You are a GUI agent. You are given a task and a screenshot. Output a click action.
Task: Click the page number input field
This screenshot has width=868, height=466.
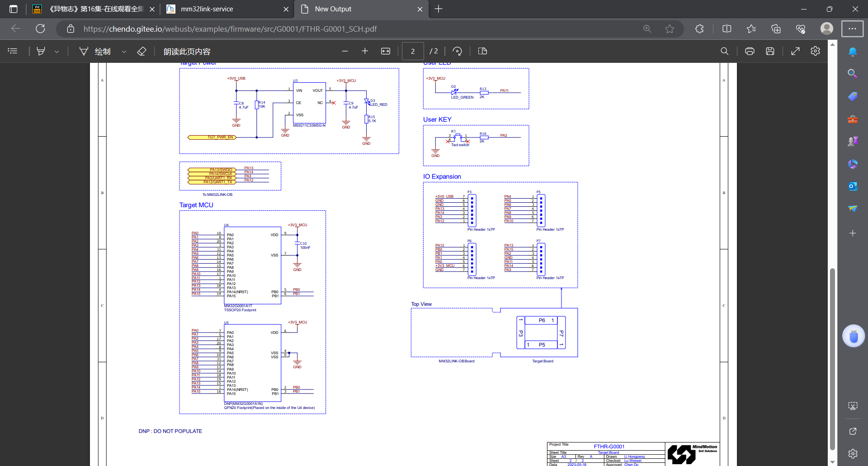point(413,51)
